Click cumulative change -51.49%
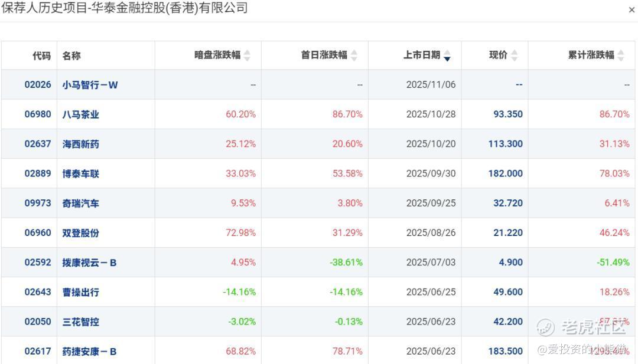This screenshot has width=638, height=364. coord(613,263)
